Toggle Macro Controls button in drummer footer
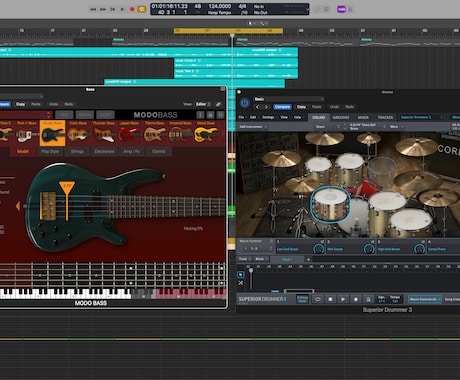 click(425, 299)
